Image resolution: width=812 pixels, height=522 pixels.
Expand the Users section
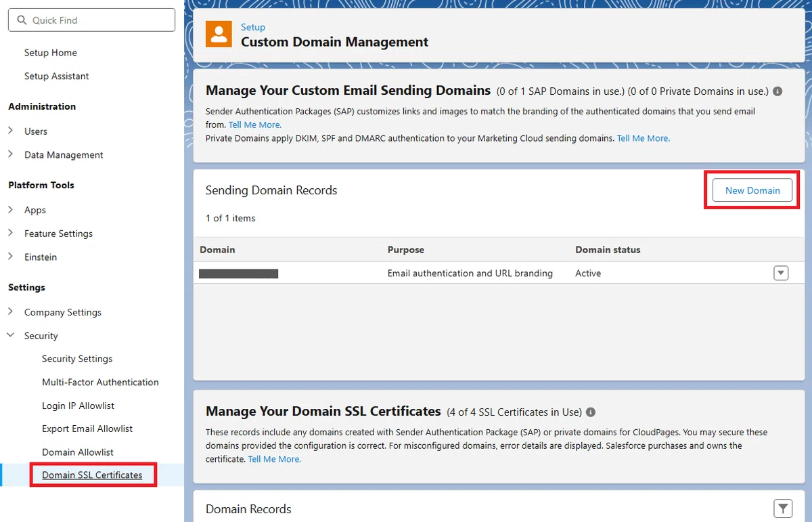point(10,131)
